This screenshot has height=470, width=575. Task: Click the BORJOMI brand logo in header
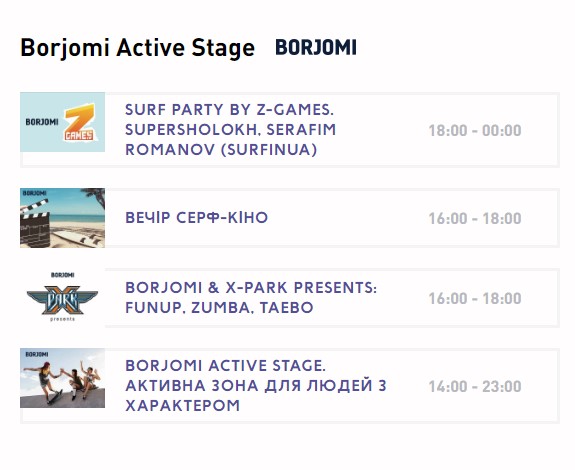[316, 48]
